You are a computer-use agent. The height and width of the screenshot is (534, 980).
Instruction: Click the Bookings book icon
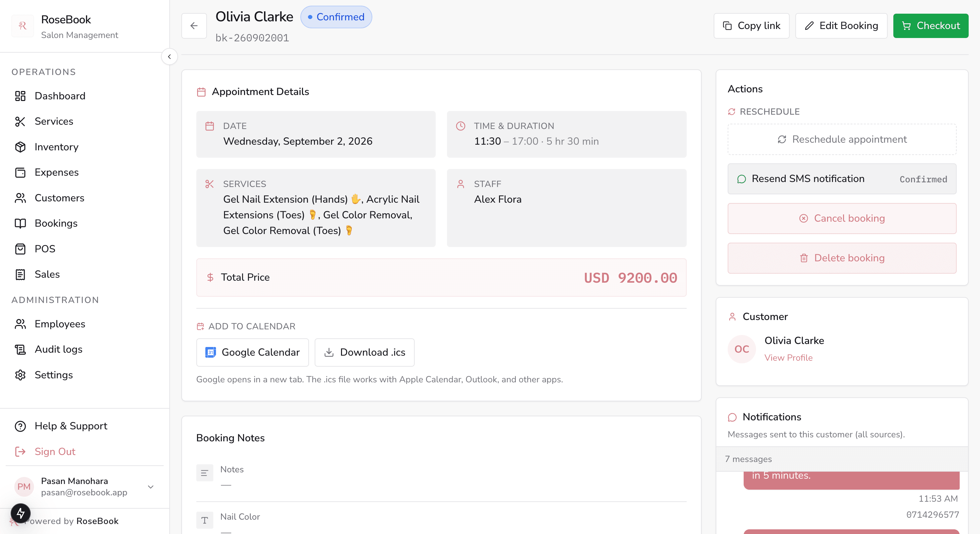[20, 223]
